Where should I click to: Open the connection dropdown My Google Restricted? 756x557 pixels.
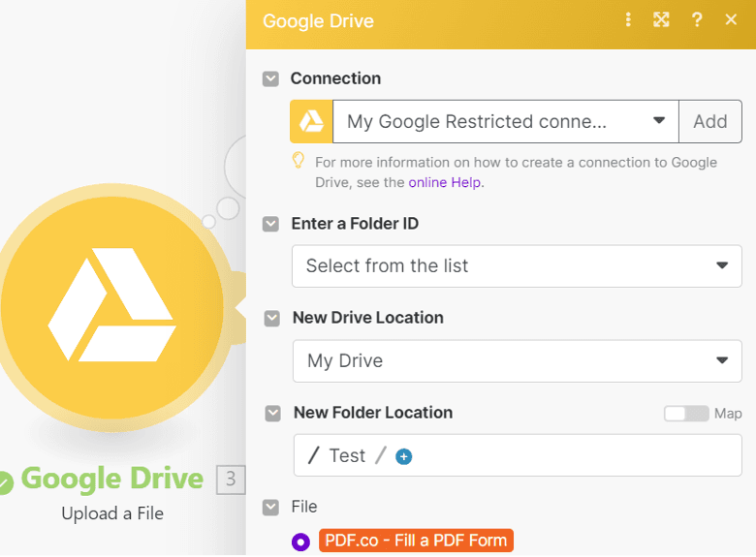tap(505, 121)
